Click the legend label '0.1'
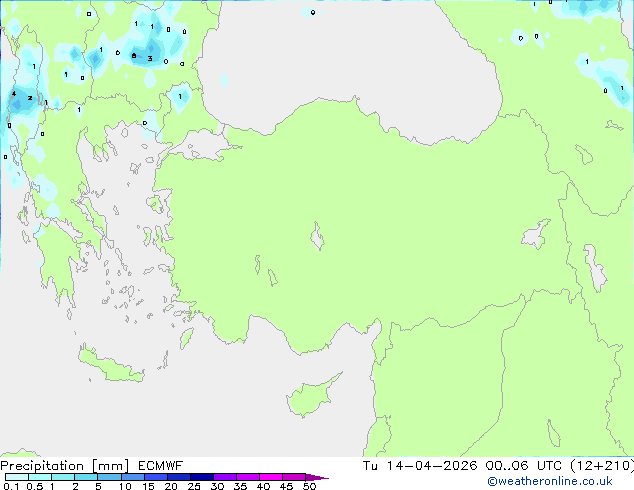This screenshot has height=490, width=634. 11,486
